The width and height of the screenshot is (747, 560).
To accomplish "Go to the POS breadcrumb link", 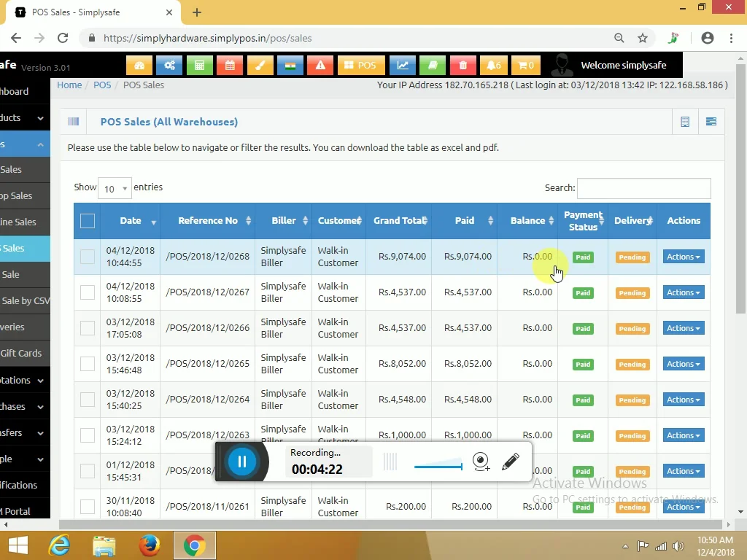I will (102, 85).
